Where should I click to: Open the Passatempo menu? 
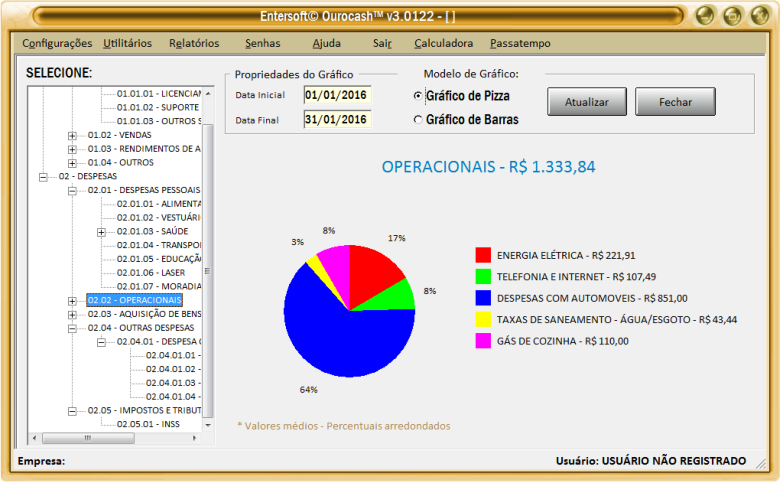click(520, 43)
